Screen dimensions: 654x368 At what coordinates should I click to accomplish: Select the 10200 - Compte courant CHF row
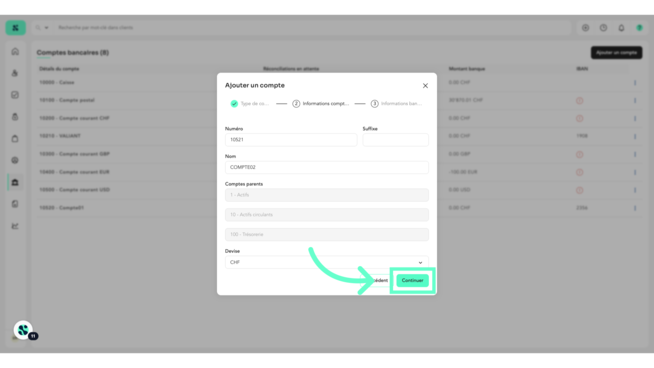339,118
